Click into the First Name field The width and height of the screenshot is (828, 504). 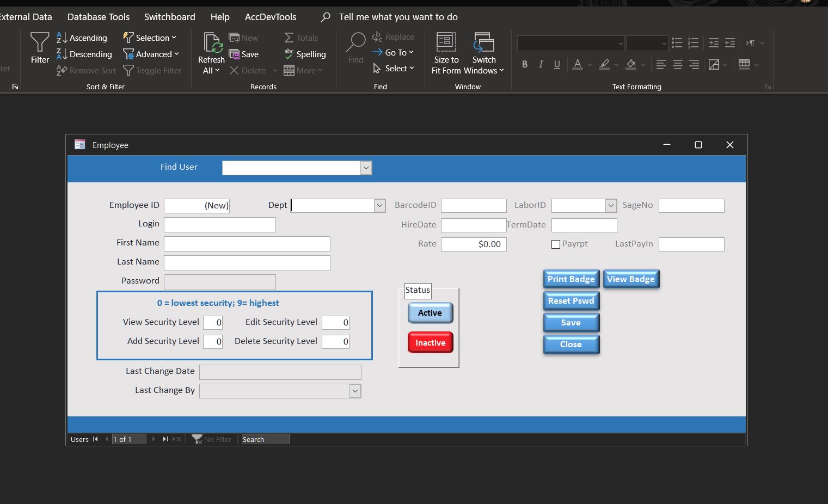(x=247, y=244)
